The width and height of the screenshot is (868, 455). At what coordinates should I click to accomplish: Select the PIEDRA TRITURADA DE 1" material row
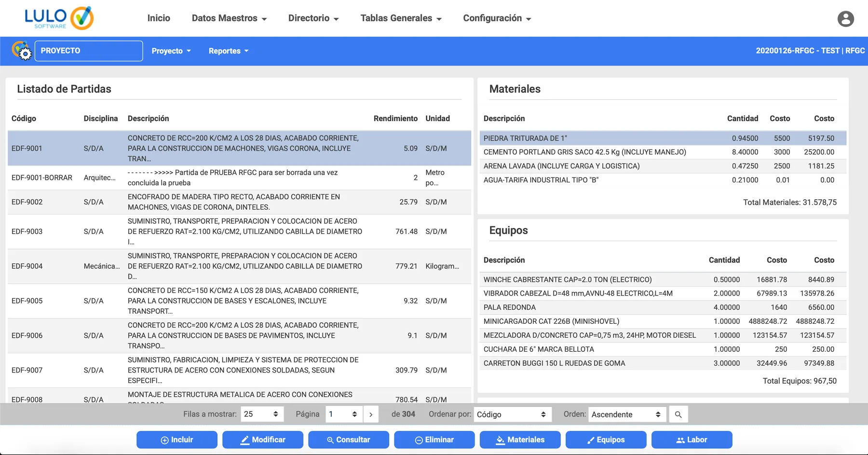[x=663, y=138]
